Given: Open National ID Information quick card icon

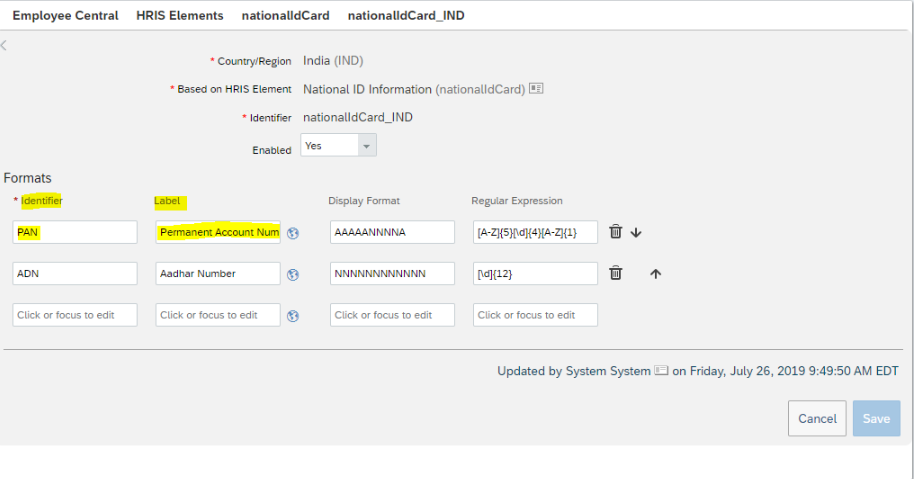Looking at the screenshot, I should point(536,89).
